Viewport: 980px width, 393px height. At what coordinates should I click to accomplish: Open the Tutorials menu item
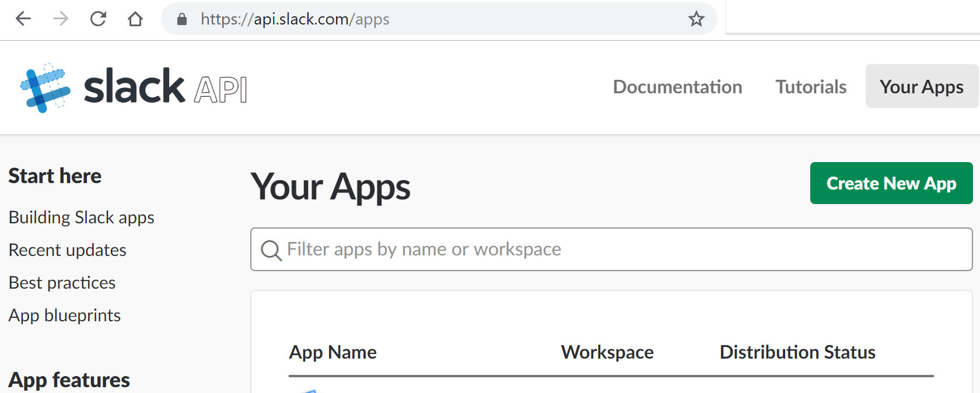(x=810, y=87)
